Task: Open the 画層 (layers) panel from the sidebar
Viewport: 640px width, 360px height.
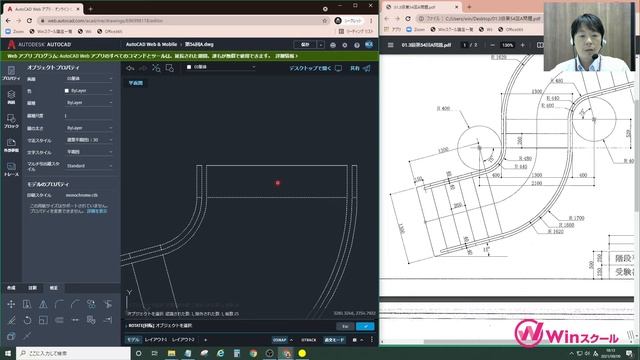Action: [x=11, y=97]
